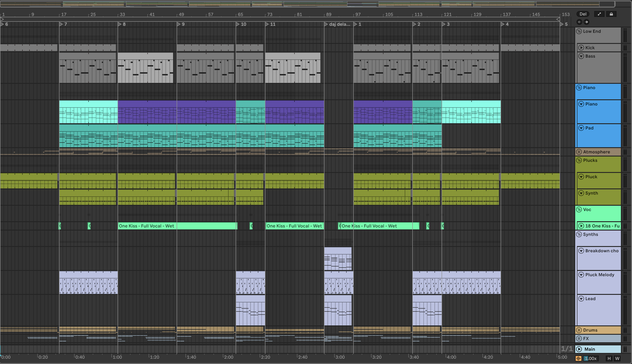Fold the Low End group track icon
Viewport: 632px width, 364px height.
[579, 31]
